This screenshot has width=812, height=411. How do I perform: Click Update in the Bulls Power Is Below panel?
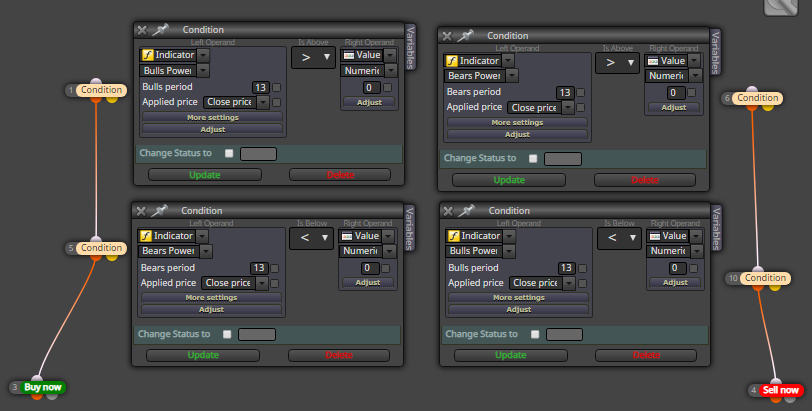511,355
